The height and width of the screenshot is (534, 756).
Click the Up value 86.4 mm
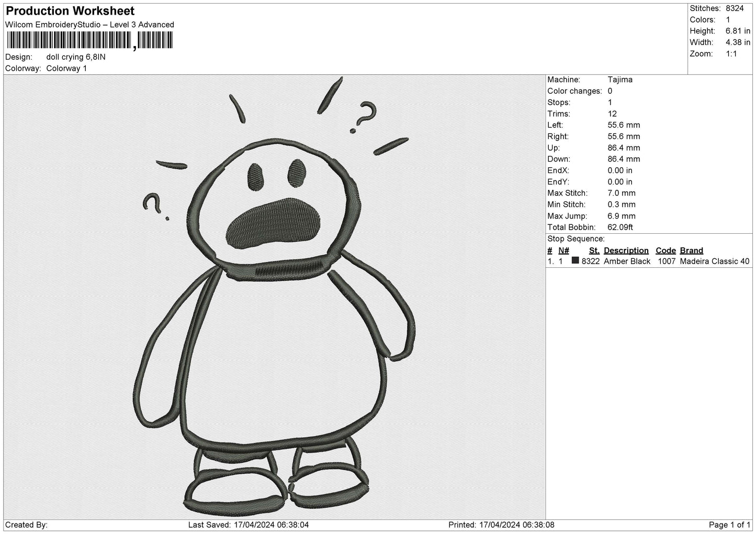click(624, 148)
